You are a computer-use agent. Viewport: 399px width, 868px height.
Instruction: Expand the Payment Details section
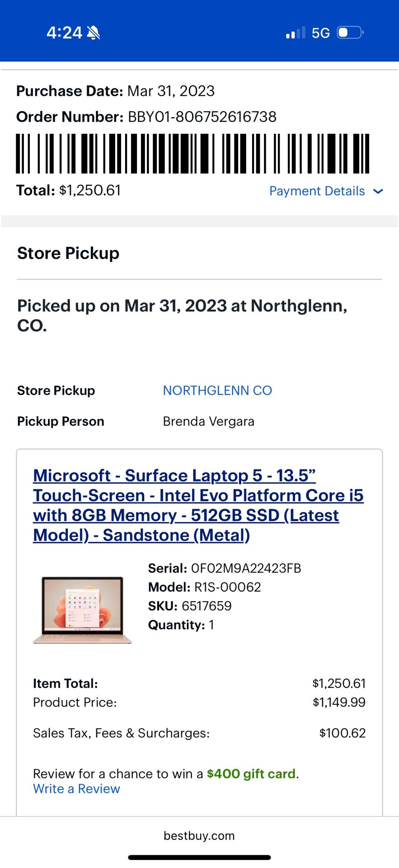[x=317, y=191]
